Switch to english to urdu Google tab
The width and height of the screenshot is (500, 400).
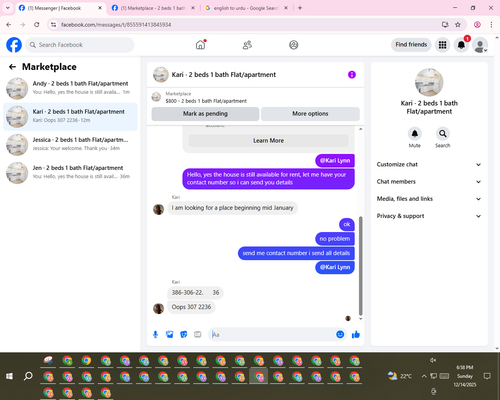[x=245, y=8]
